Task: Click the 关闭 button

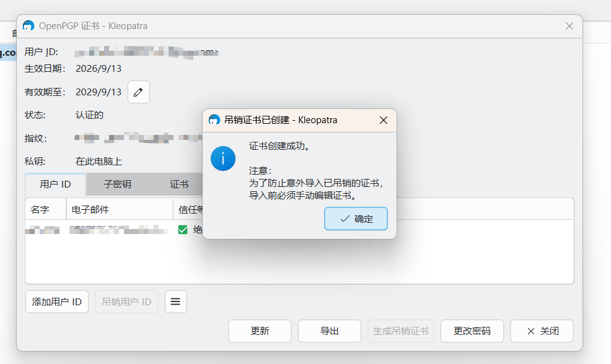Action: pyautogui.click(x=542, y=331)
